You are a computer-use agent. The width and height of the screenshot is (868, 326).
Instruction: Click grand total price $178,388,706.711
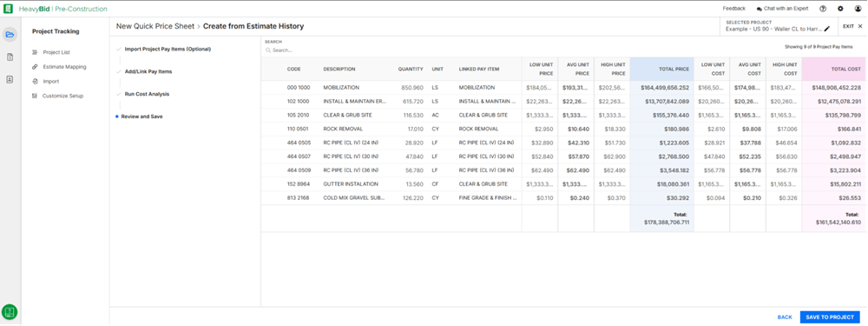[667, 222]
